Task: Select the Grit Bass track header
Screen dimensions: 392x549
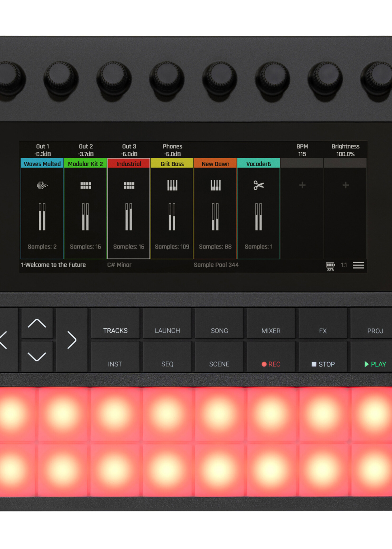Action: click(172, 164)
